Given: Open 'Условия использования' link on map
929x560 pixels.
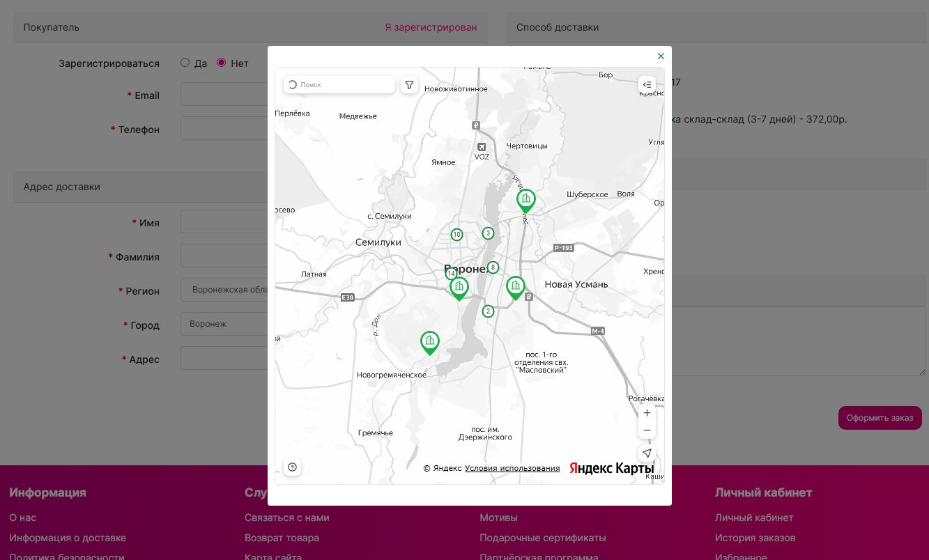Looking at the screenshot, I should [512, 468].
